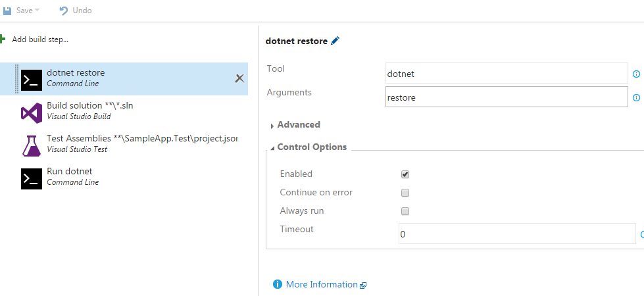Remove the dotnet restore step with X
644x296 pixels.
[x=239, y=78]
